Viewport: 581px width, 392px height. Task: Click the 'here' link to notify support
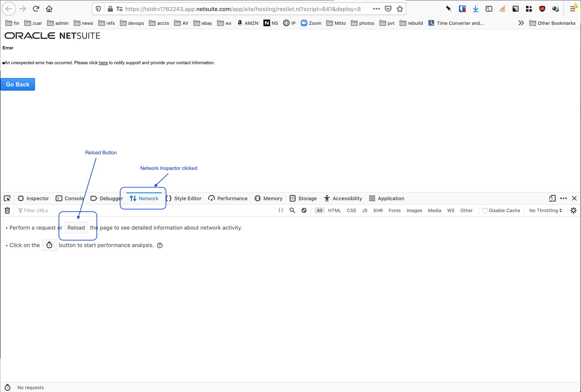coord(103,63)
